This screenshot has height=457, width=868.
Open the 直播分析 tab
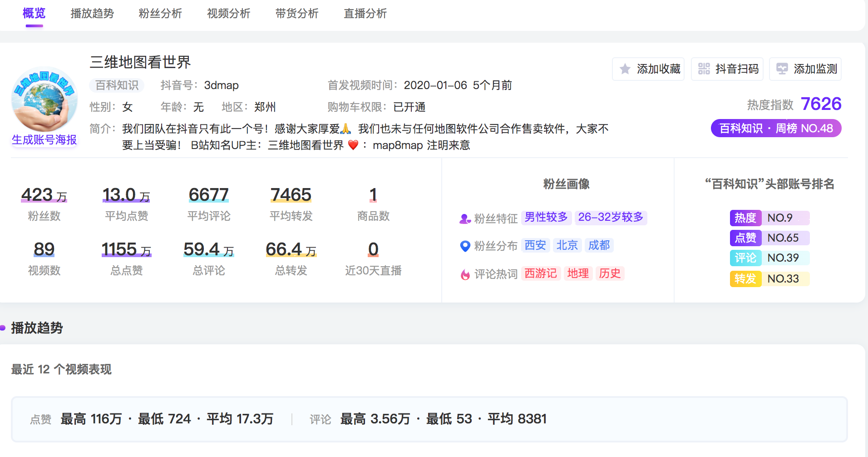(x=365, y=14)
